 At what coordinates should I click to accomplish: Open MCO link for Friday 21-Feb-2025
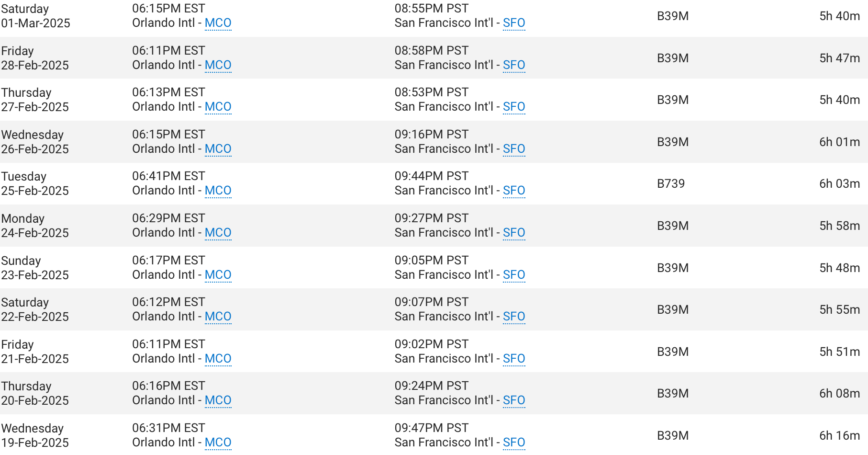pos(218,359)
